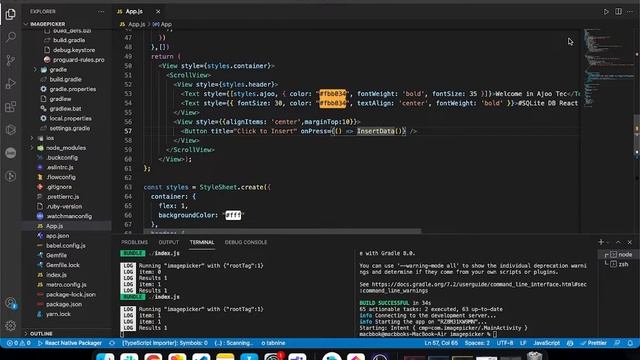
Task: Select the App.js editor tab
Action: (x=134, y=11)
